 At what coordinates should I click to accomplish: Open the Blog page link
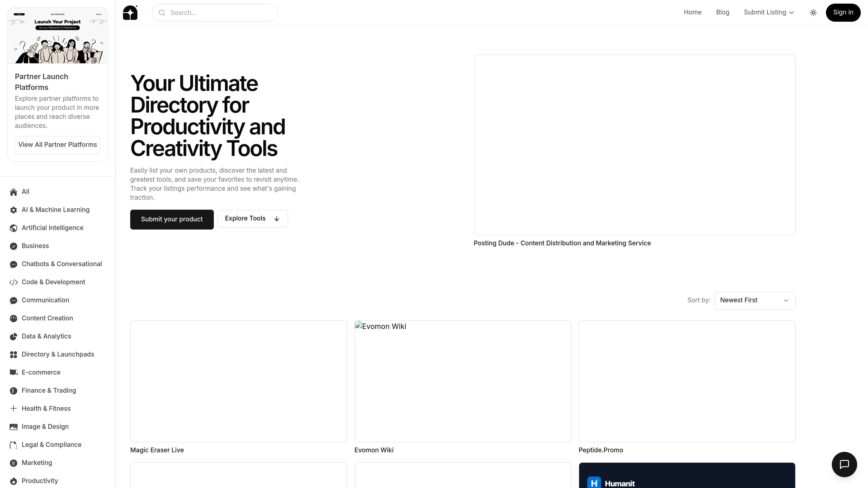pos(722,12)
